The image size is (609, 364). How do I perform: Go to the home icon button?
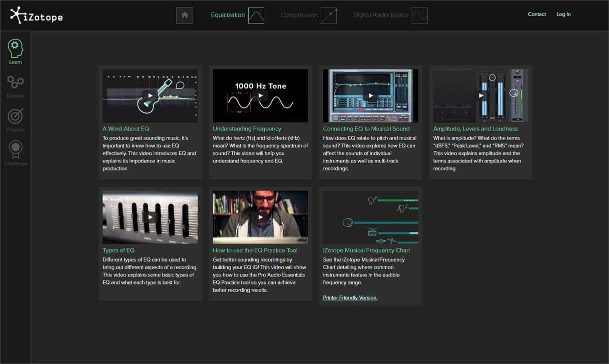pyautogui.click(x=185, y=15)
